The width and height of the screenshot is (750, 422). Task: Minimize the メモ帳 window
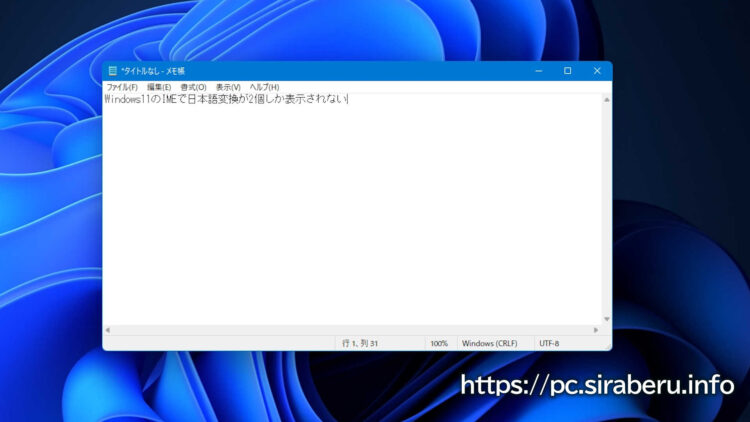[x=537, y=71]
